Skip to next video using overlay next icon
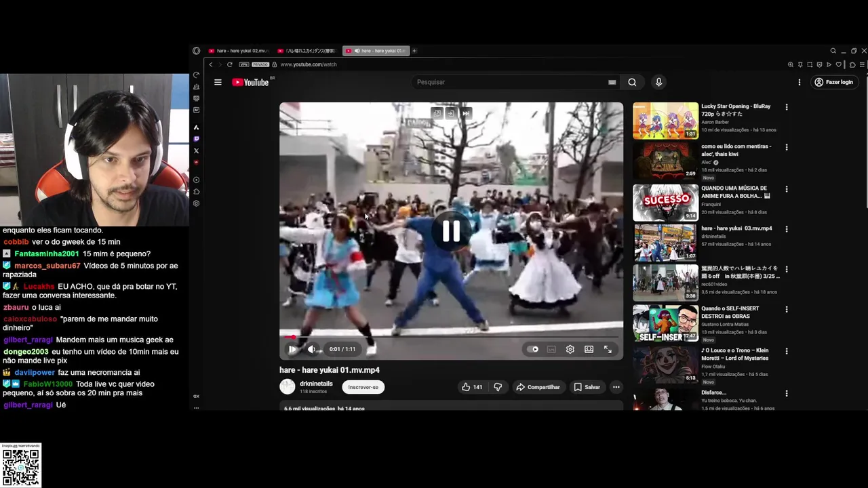Screen dimensions: 868x488 point(466,113)
